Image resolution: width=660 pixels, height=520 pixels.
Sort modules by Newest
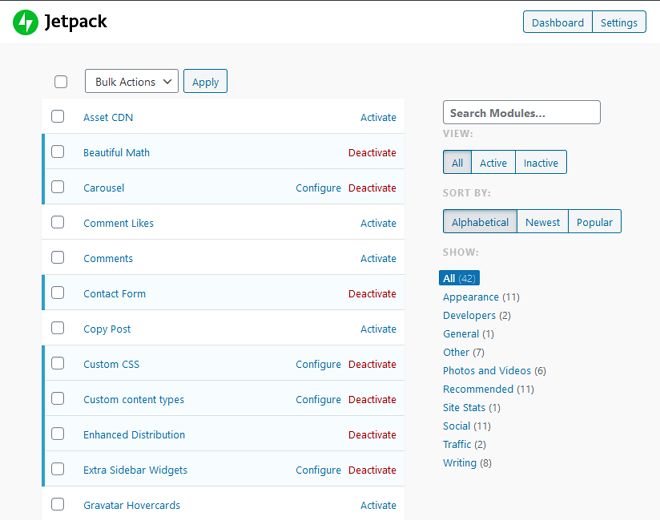click(543, 221)
